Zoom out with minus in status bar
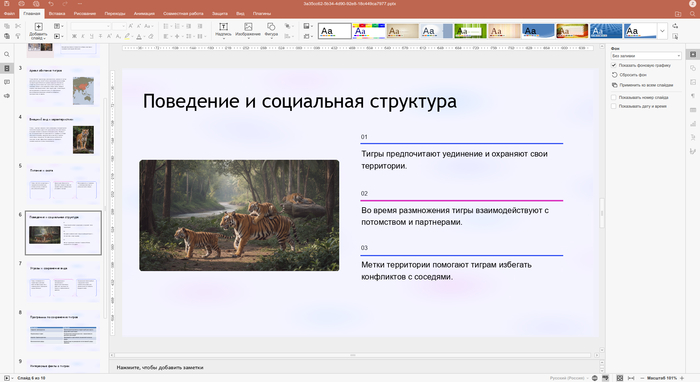 [x=642, y=378]
